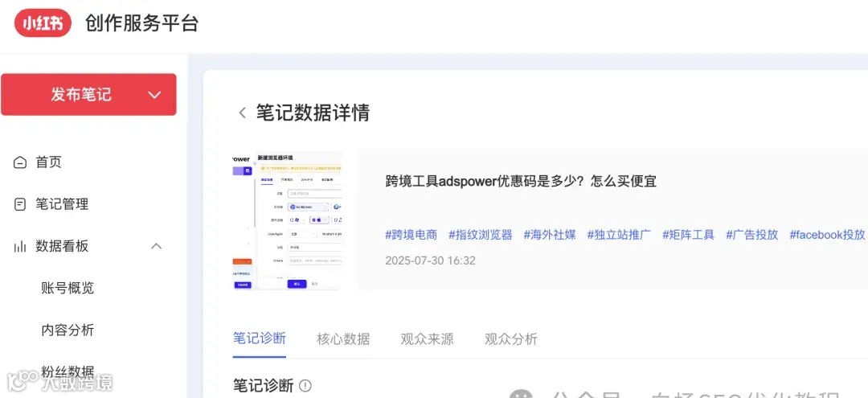Screen dimensions: 868x398
Task: Click the #矩阵工具 hashtag
Action: coord(689,235)
